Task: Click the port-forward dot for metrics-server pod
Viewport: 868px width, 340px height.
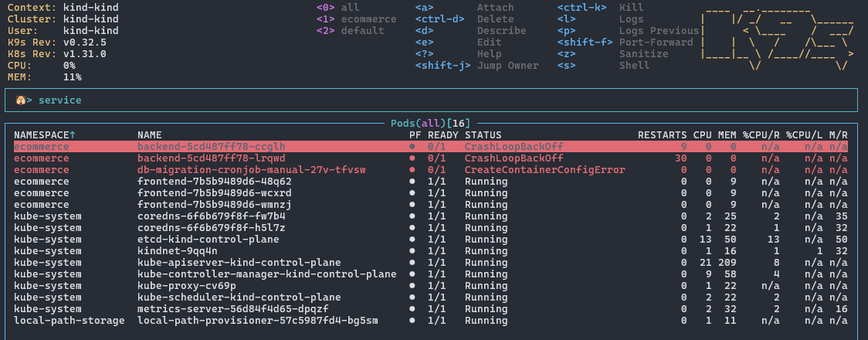Action: pos(412,309)
